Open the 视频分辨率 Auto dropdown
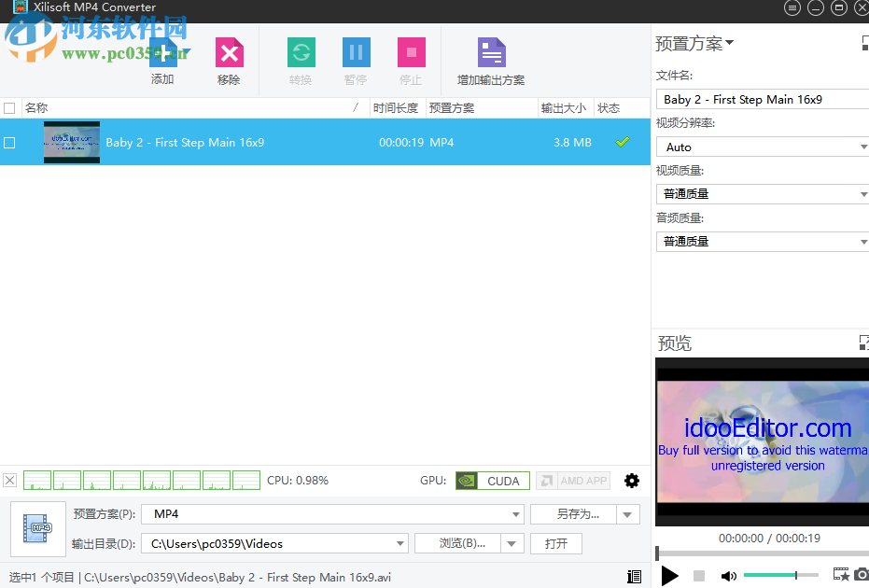Screen dimensions: 869x588 (863, 146)
